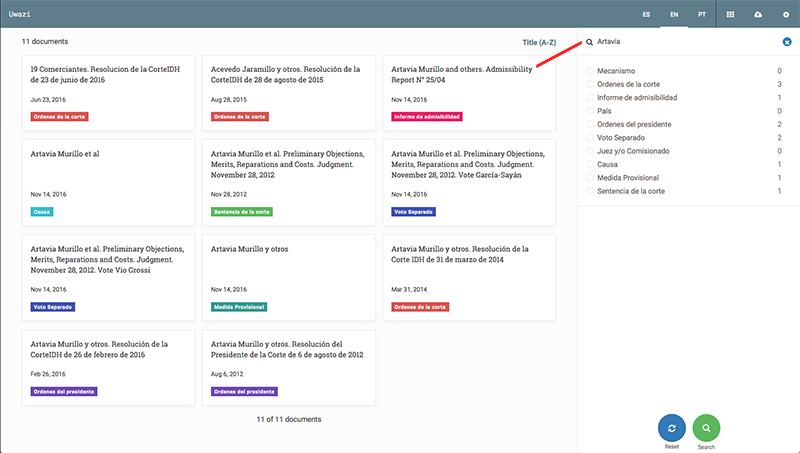Select the EN language tab
Screen dimensions: 800x453
click(x=675, y=15)
